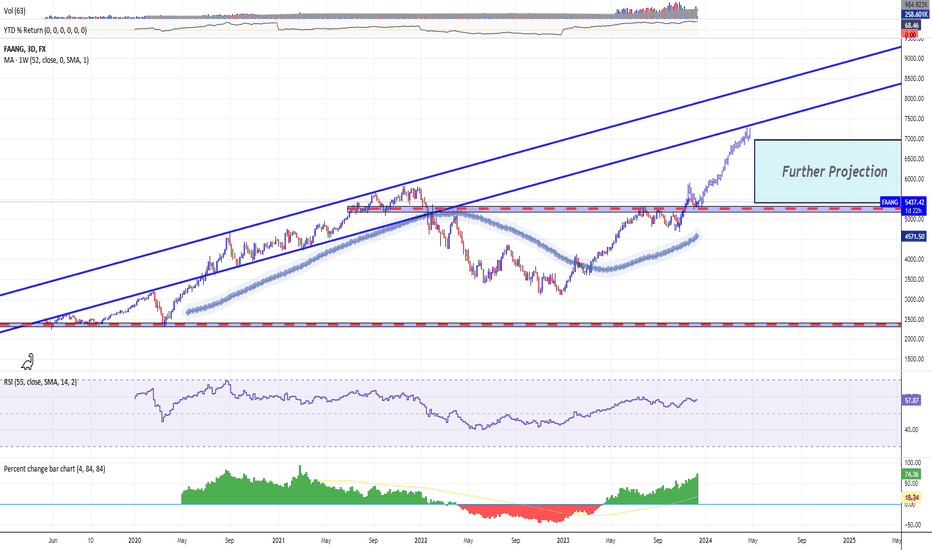Screen dimensions: 932x550
Task: Select the RSI indicator legend label
Action: point(54,382)
